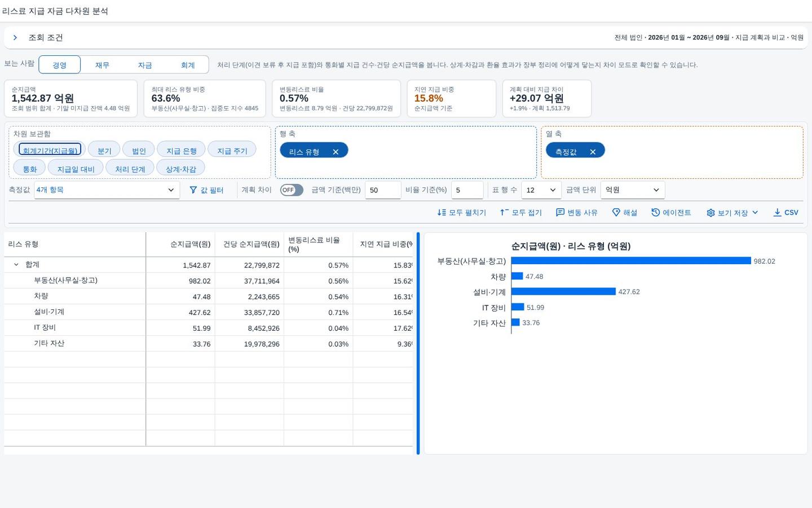
Task: Select the 회계기간(지급월) dimension chip
Action: (50, 150)
